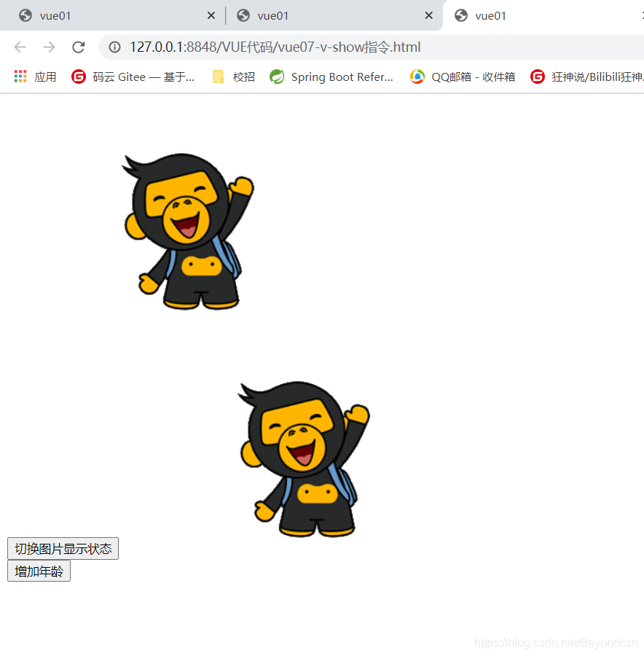Close the second vue01 tab
The width and height of the screenshot is (644, 656).
coord(428,16)
